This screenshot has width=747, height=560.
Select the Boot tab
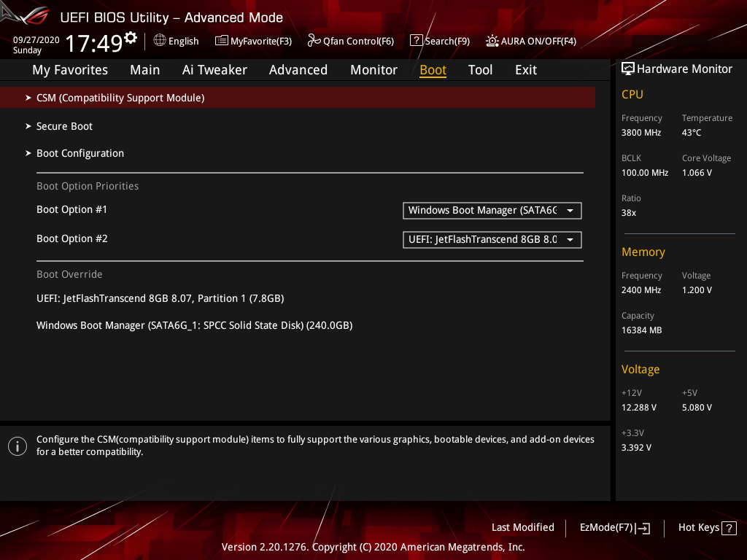click(433, 70)
